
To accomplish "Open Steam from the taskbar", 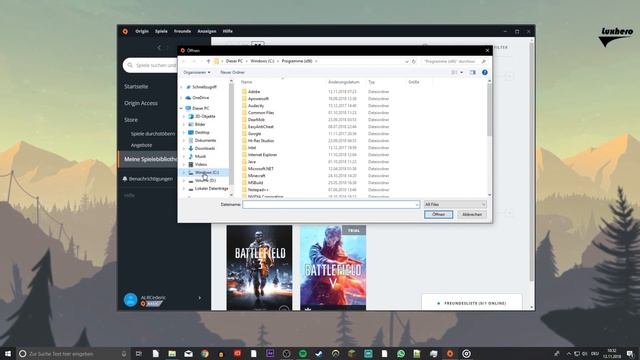I will (319, 353).
